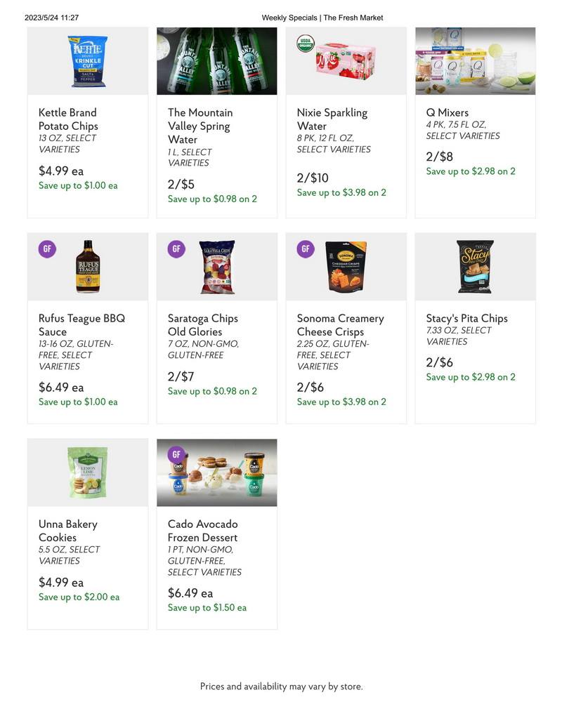Screen dimensions: 562x728
Task: Click the GF badge on Saratoga Chips
Action: [x=176, y=249]
